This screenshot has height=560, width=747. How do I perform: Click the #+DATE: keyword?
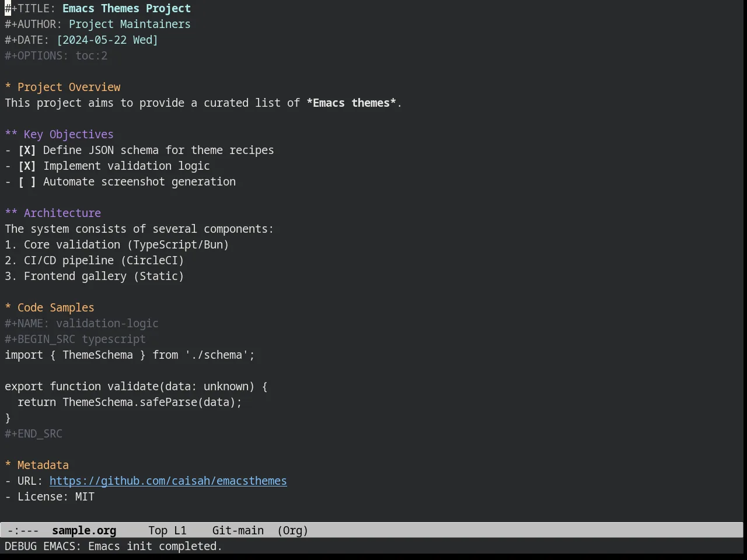click(x=27, y=40)
